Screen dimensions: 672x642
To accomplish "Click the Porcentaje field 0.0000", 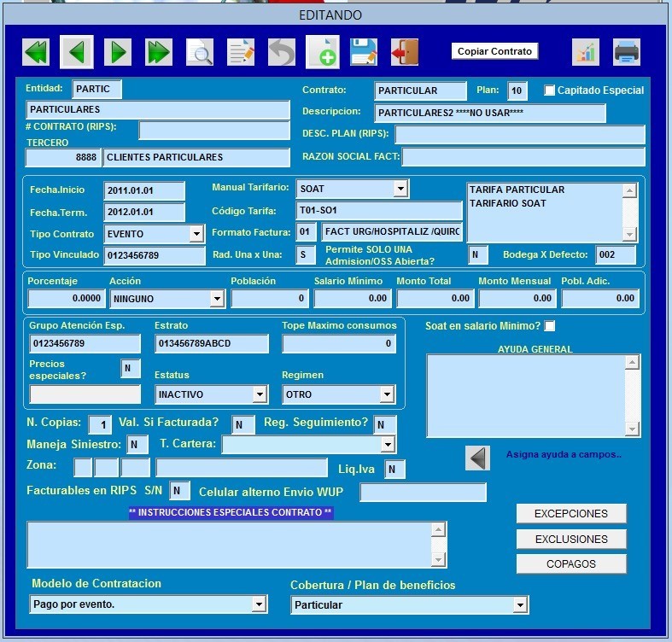I will [66, 298].
